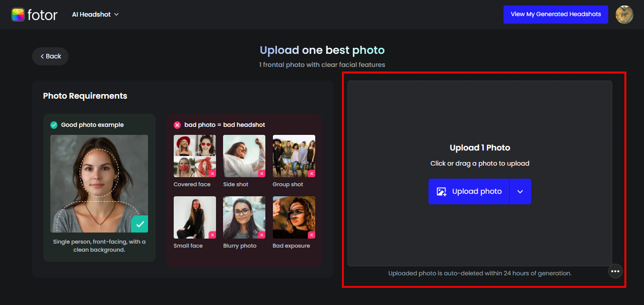Select the Group shot example thumbnail
The image size is (644, 305).
point(294,156)
